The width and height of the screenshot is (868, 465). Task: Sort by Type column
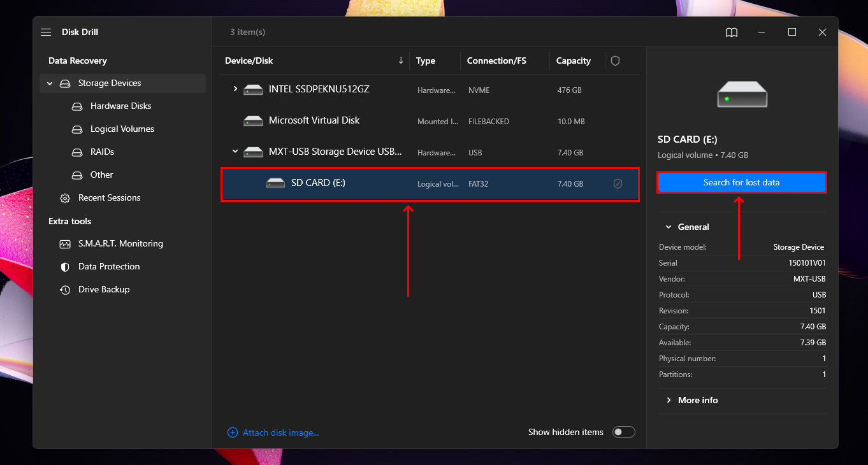point(426,61)
